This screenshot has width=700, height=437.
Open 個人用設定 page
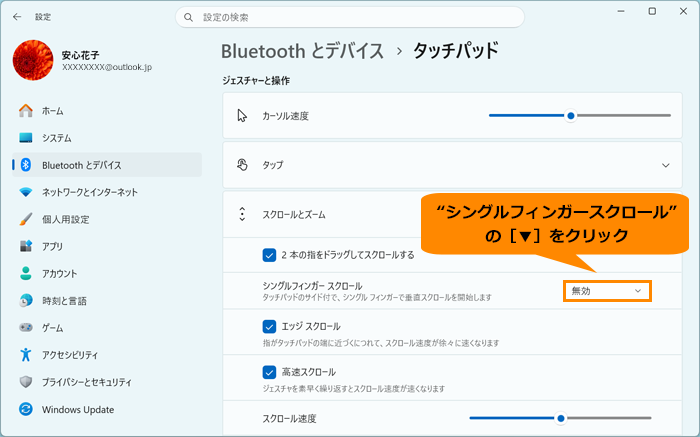pos(107,219)
